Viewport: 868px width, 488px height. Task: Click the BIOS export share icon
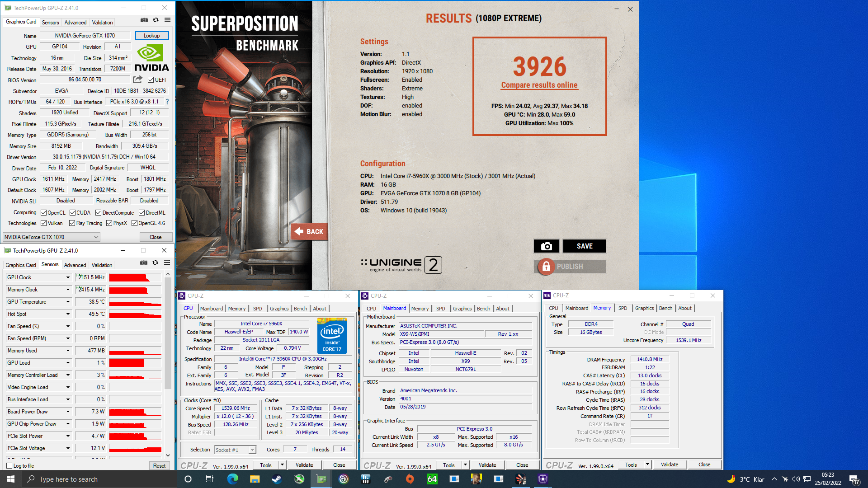[x=137, y=80]
